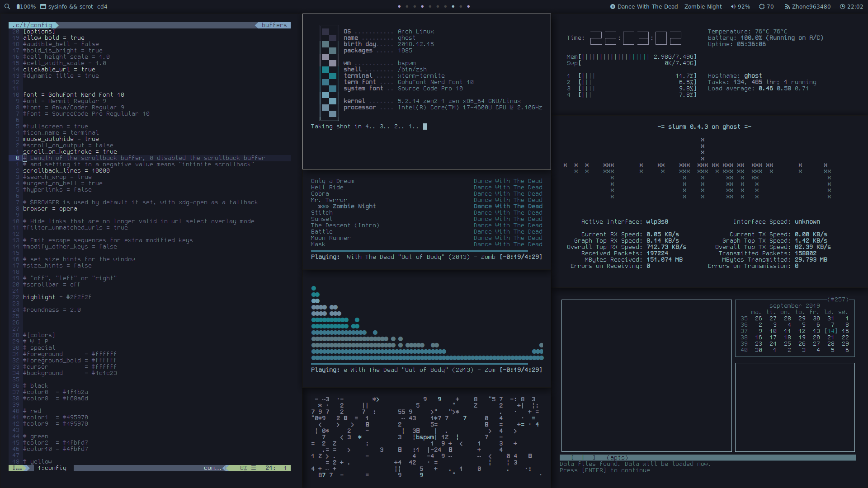Viewport: 868px width, 488px height.
Task: Click the playing track 'Zombie Night' row
Action: pyautogui.click(x=427, y=206)
